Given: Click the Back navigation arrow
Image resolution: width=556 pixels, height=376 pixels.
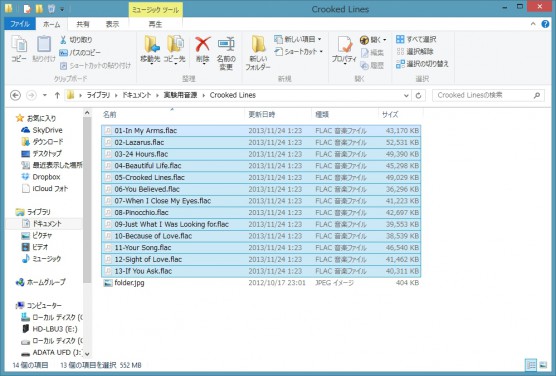Looking at the screenshot, I should coord(15,95).
